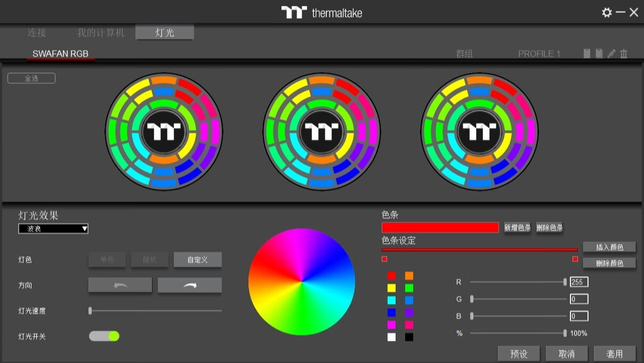Switch to the 连接 tab

[37, 33]
